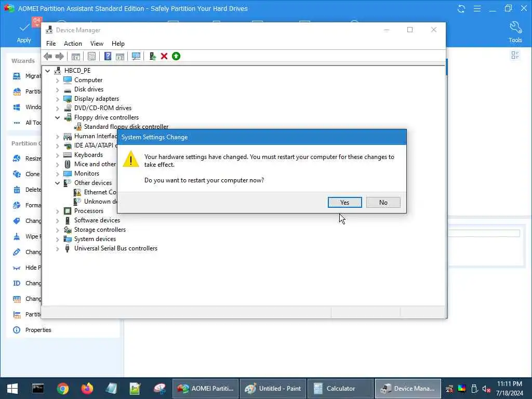Switch to Calculator taskbar button
532x399 pixels.
(x=341, y=389)
